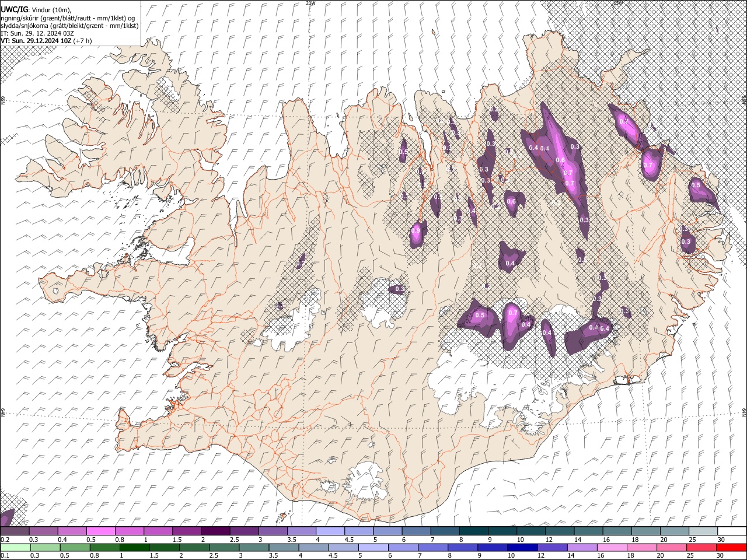Image resolution: width=747 pixels, height=560 pixels.
Task: Select the palest green 0.1 swatch in the rain legend
Action: tap(15, 547)
